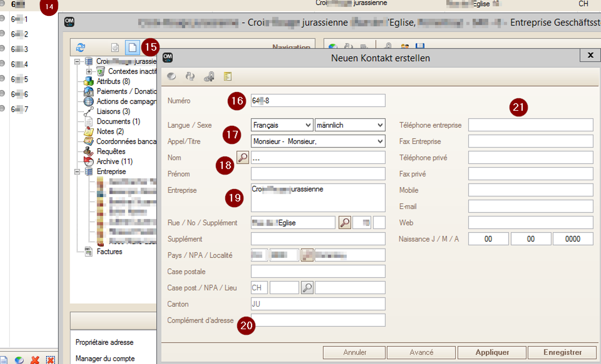
Task: Click the magnifier icon in Case post. row
Action: coord(307,288)
